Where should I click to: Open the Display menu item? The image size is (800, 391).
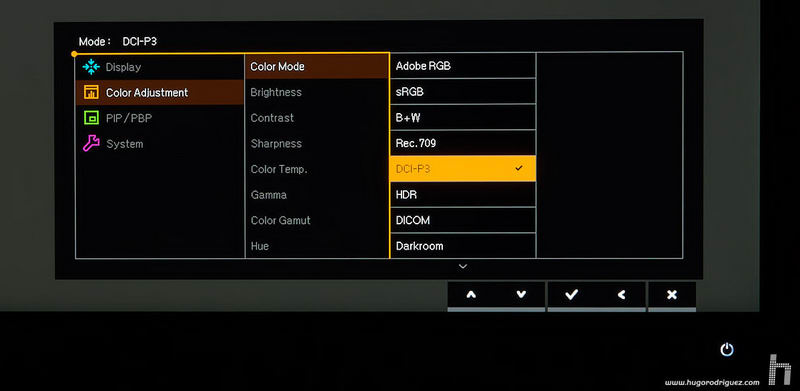[x=160, y=67]
